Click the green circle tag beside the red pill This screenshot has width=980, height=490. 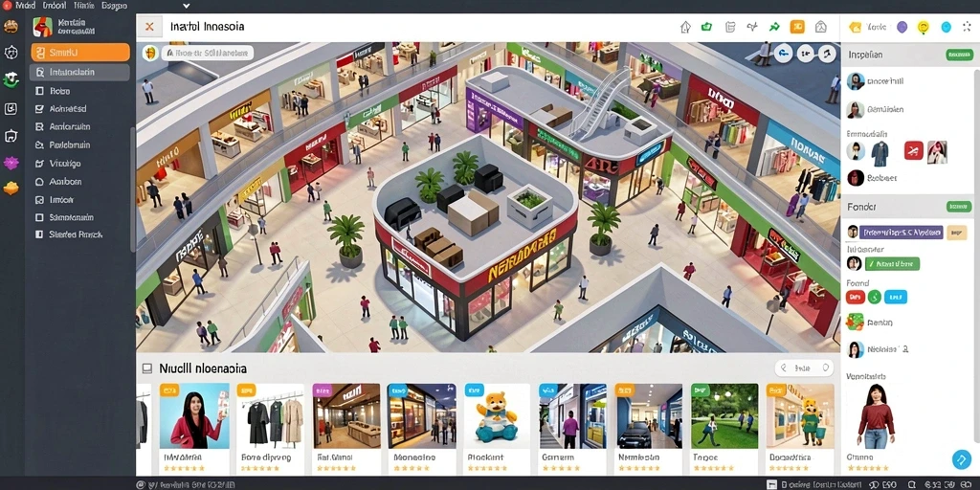coord(875,297)
